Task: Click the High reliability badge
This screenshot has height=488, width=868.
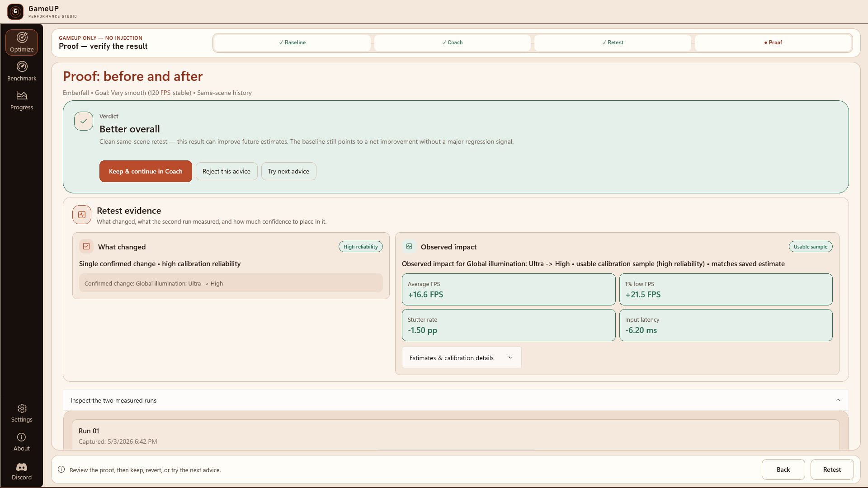Action: (x=360, y=247)
